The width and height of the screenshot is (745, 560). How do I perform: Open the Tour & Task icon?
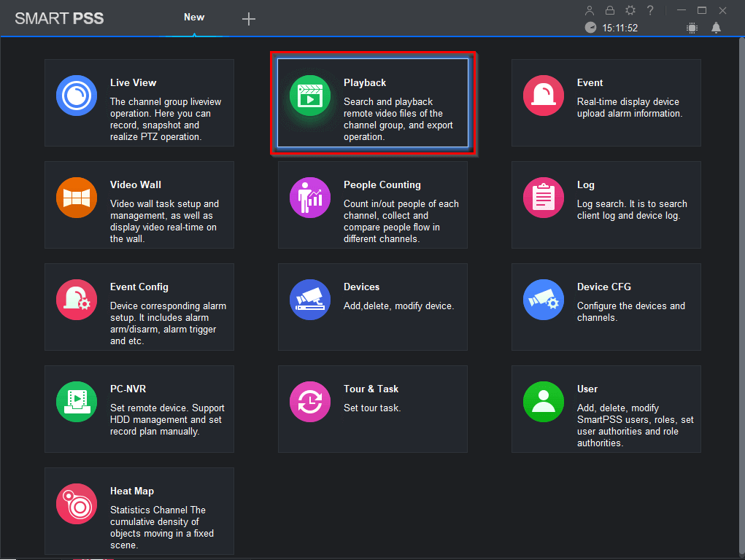coord(310,402)
